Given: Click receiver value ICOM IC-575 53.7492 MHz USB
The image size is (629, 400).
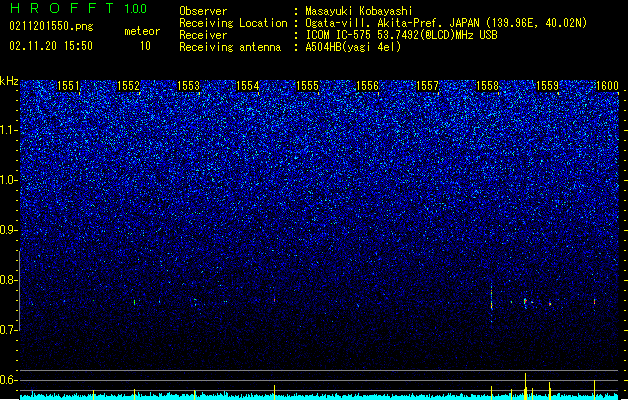Looking at the screenshot, I should pyautogui.click(x=401, y=35).
